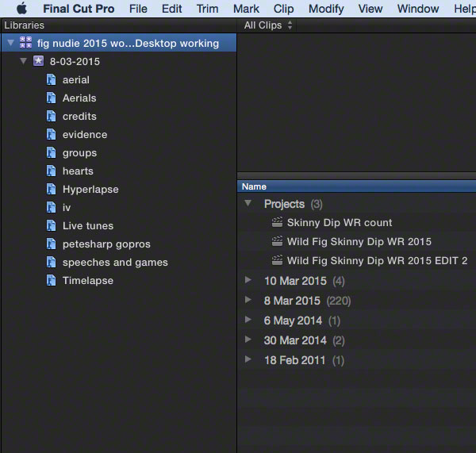476x453 pixels.
Task: Click the keyword icon next to petesharp gopros
Action: (x=51, y=244)
